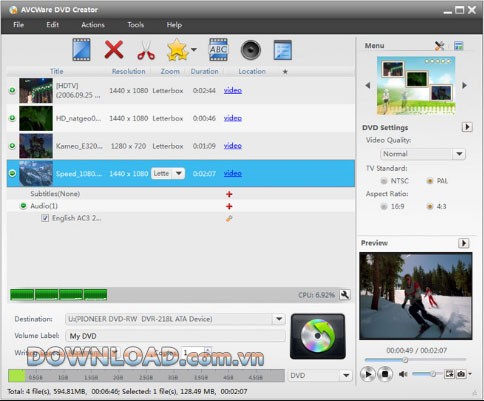Open the Letterbox zoom dropdown in Speed_1080 row
484x401 pixels.
(x=179, y=173)
